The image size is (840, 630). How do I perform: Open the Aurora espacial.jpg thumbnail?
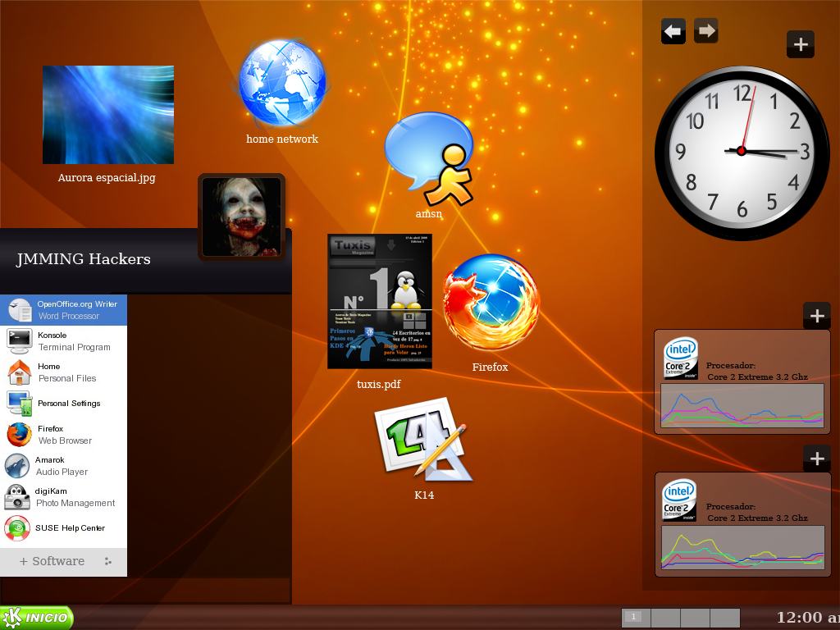point(108,115)
